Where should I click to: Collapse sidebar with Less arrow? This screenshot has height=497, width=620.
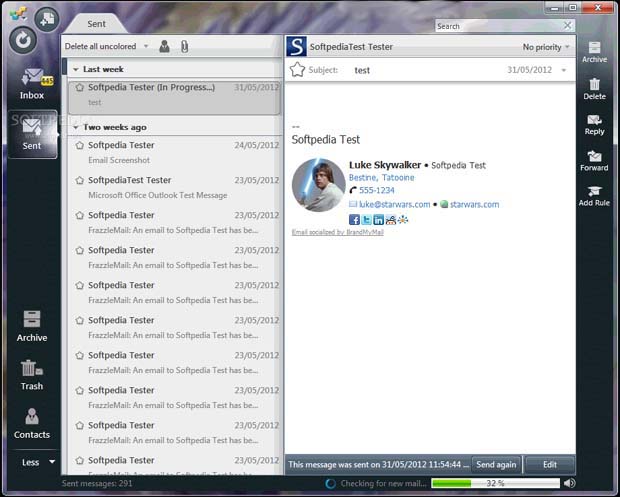[x=52, y=462]
